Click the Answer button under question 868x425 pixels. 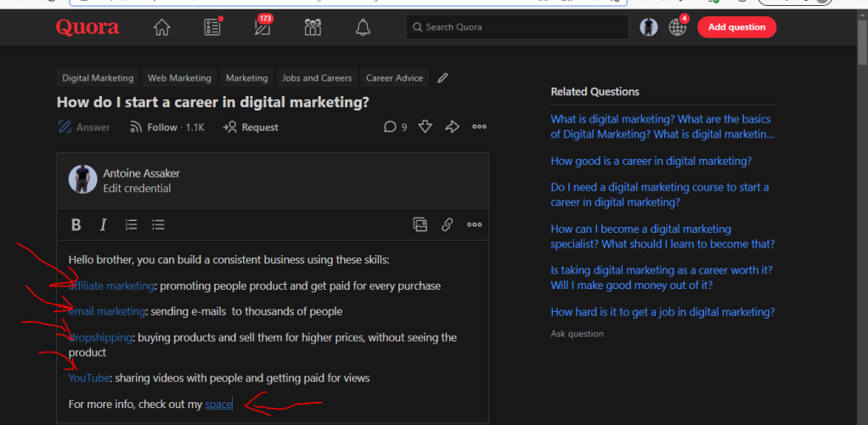click(x=84, y=127)
